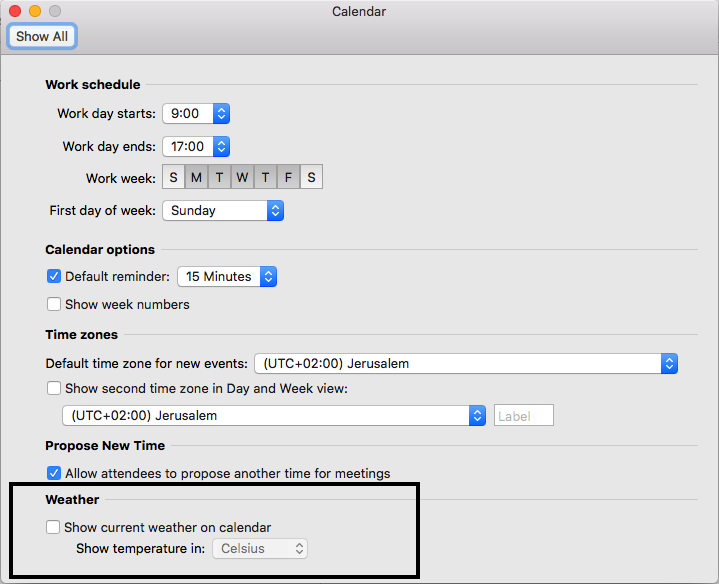Toggle Friday in the work week

[x=288, y=177]
